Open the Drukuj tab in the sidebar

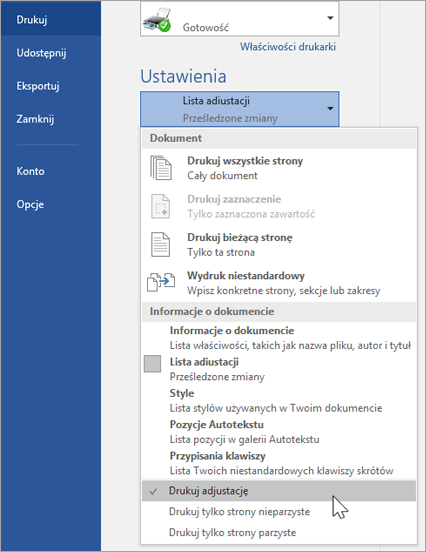click(x=50, y=19)
